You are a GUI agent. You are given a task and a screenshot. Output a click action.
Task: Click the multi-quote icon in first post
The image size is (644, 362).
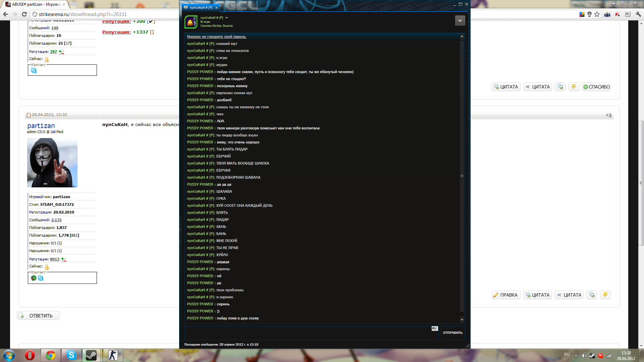point(560,87)
